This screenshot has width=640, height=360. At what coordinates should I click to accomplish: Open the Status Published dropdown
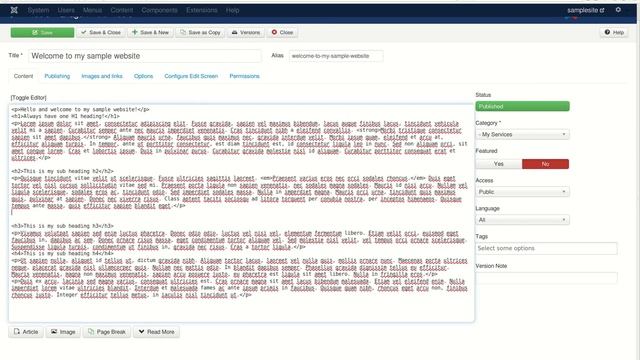coord(522,107)
